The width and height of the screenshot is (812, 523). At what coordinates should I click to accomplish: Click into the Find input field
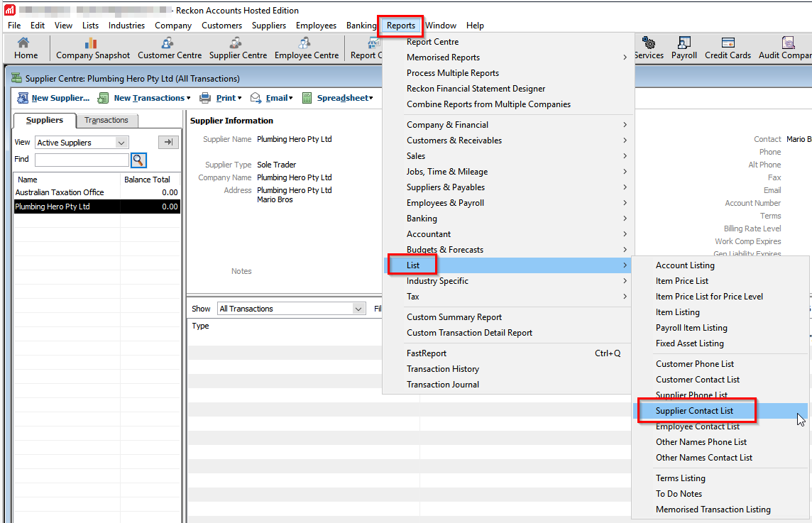point(82,160)
